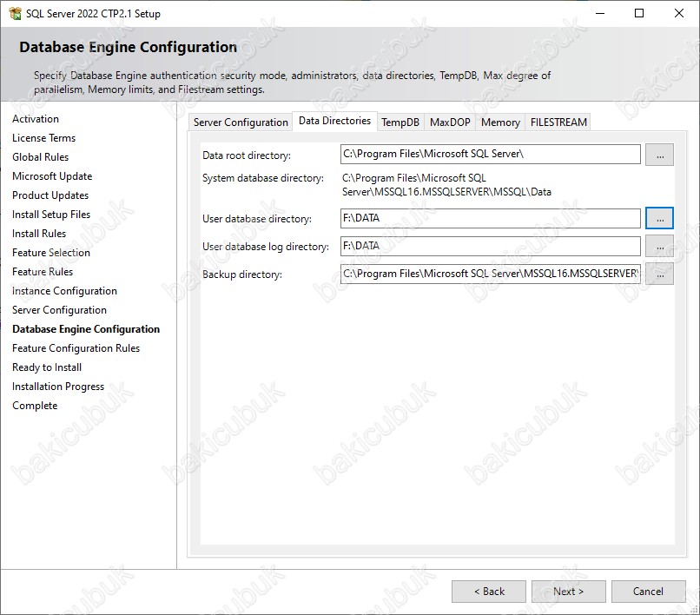The height and width of the screenshot is (615, 700).
Task: Click the Backup directory path field
Action: point(490,274)
